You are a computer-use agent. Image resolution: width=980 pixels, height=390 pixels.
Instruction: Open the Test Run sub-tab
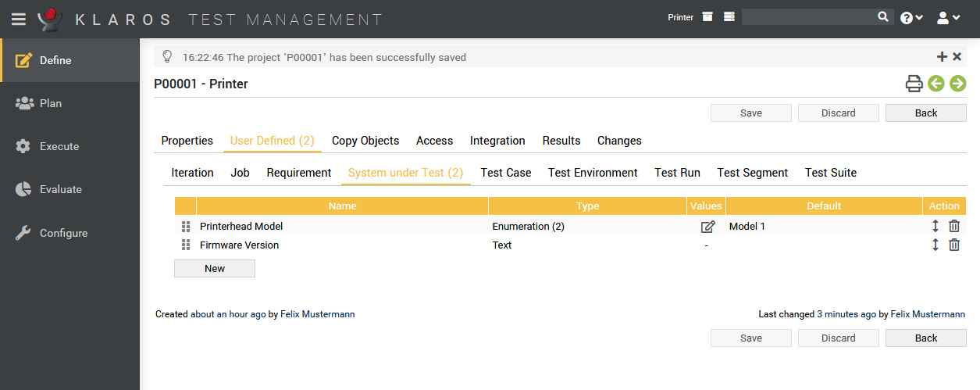coord(678,173)
